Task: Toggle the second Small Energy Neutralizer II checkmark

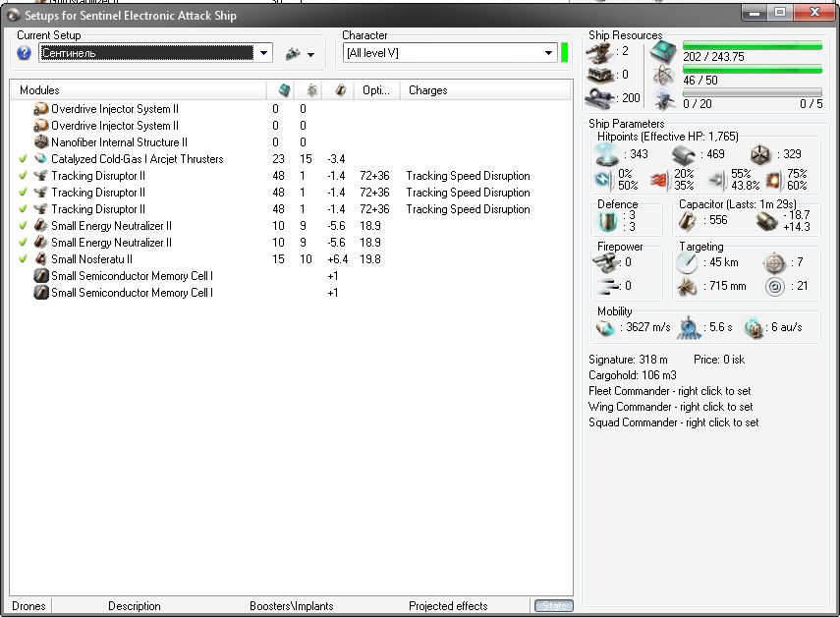Action: [x=23, y=242]
